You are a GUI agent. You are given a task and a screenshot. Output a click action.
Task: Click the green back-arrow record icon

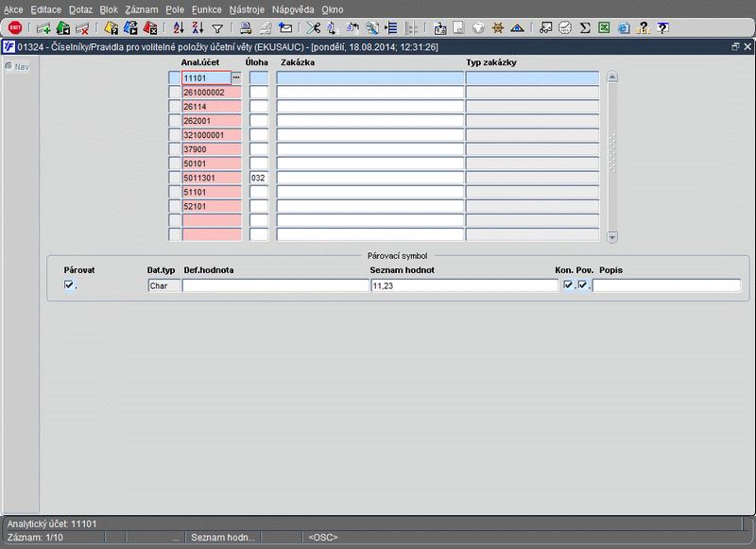click(x=63, y=28)
